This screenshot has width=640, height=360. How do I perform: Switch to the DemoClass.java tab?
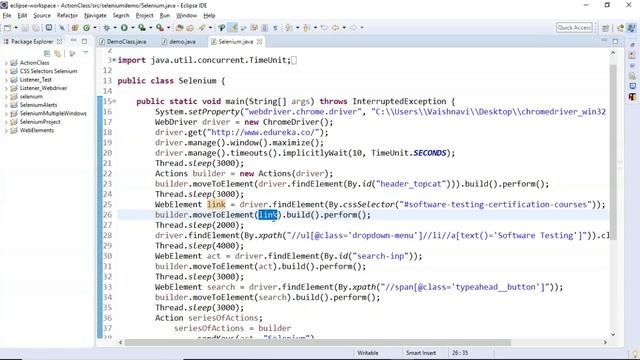(122, 42)
